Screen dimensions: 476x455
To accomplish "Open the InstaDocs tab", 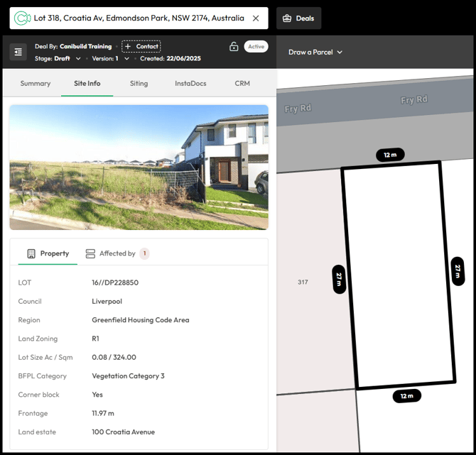I will pyautogui.click(x=190, y=84).
